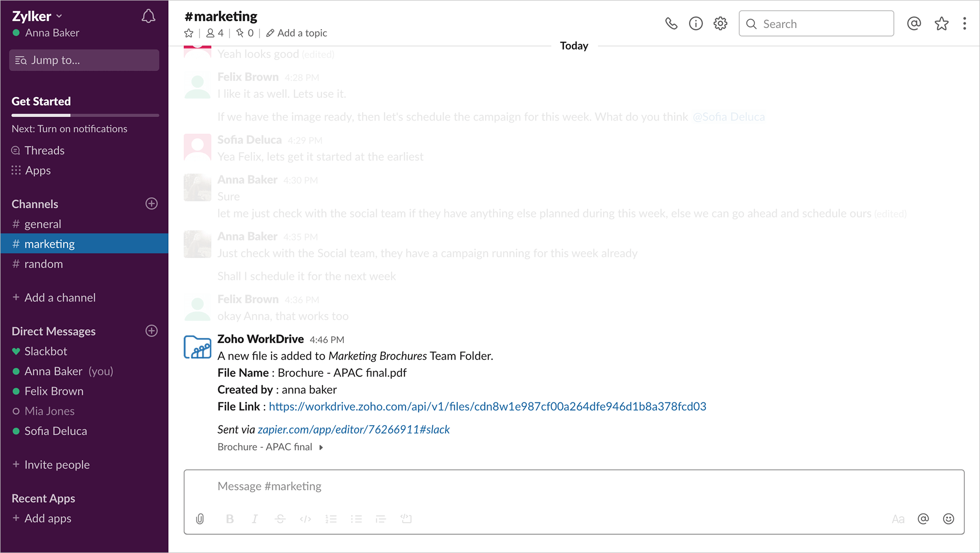Open the workdrive.zoho.com file link
This screenshot has height=553, width=980.
[487, 407]
